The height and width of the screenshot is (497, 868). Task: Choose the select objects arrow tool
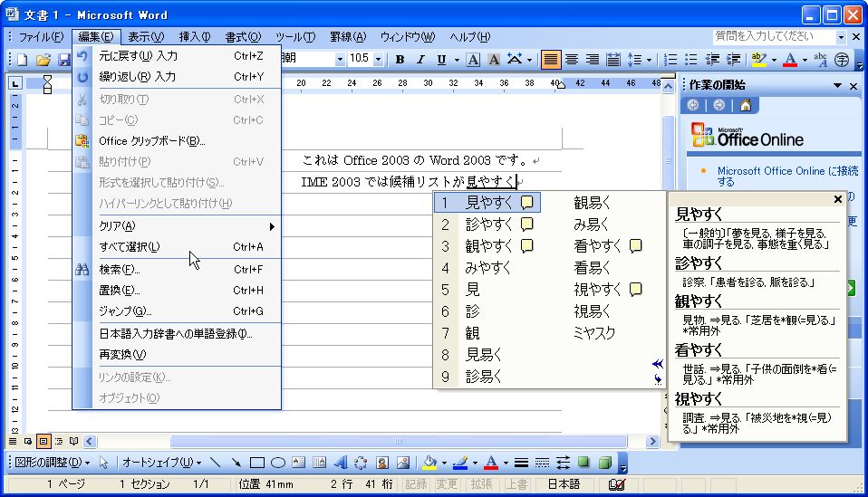click(x=103, y=463)
